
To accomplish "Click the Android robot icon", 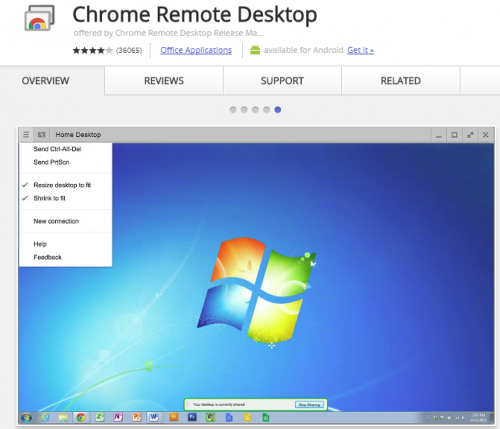I will pos(255,50).
